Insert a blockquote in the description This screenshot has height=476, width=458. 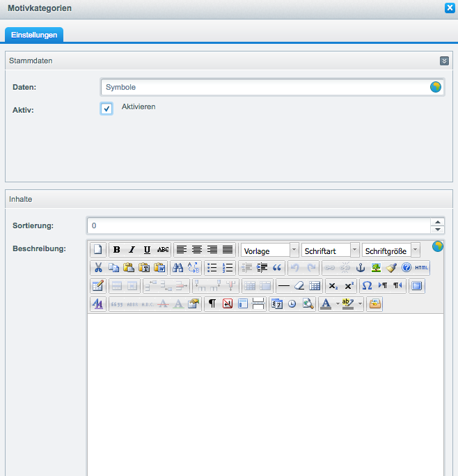pos(276,268)
